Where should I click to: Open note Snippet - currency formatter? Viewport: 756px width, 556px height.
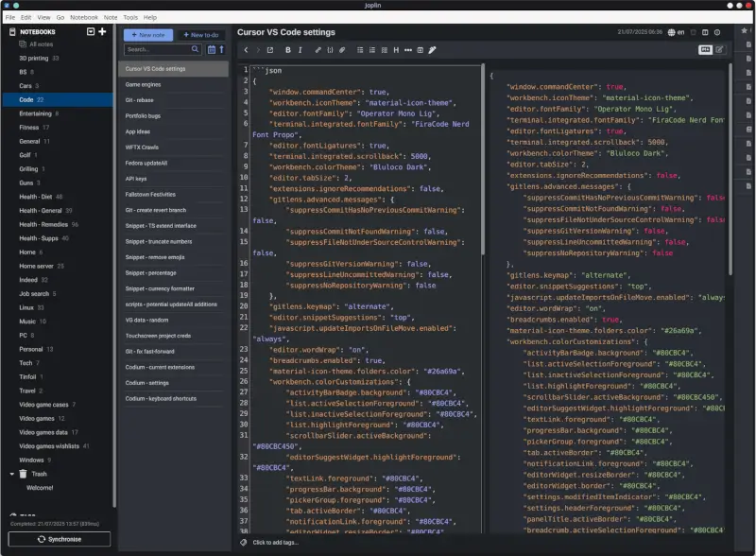[x=174, y=288]
